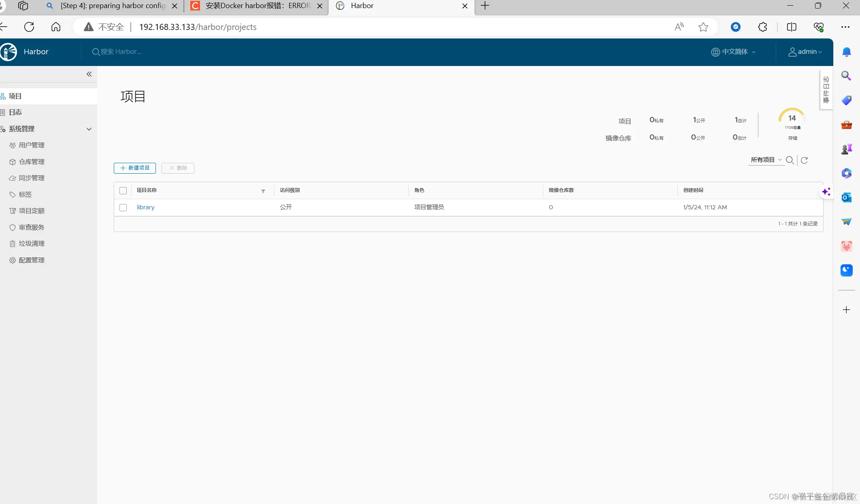Open the 中文简体 language dropdown
Image resolution: width=860 pixels, height=504 pixels.
pos(734,52)
